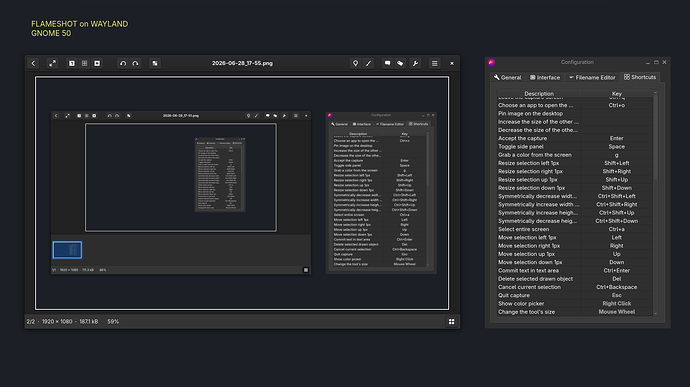Viewport: 690px width, 387px height.
Task: Toggle the thumbnail grid icon in status bar
Action: point(451,322)
